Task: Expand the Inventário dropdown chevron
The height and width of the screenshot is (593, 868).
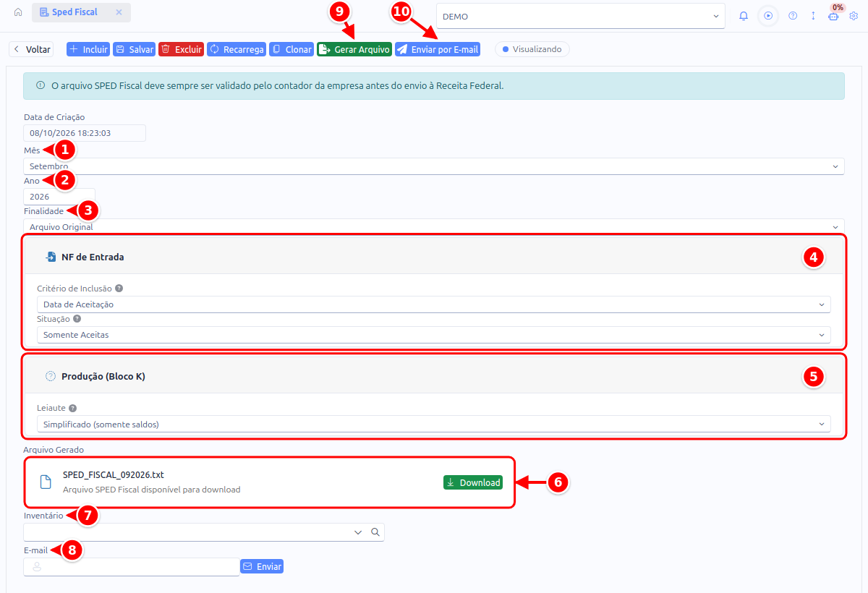Action: pyautogui.click(x=358, y=532)
